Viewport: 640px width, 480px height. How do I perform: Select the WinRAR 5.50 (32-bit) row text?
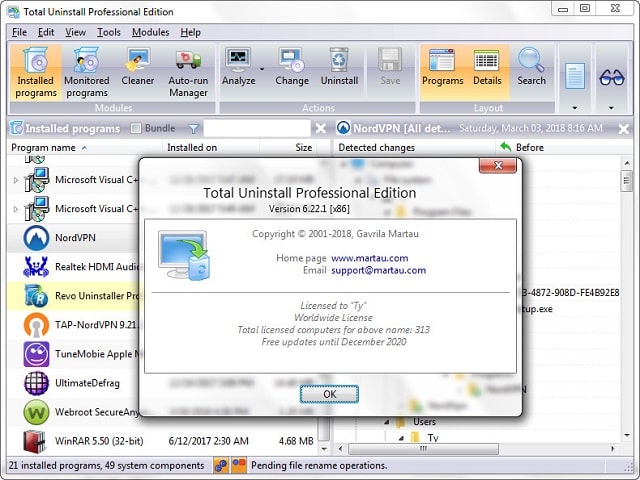pos(99,441)
